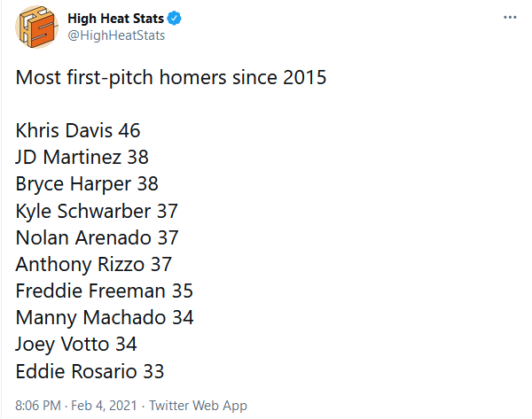Image resolution: width=532 pixels, height=419 pixels.
Task: Select the Manny Machado 34 line
Action: (x=105, y=318)
